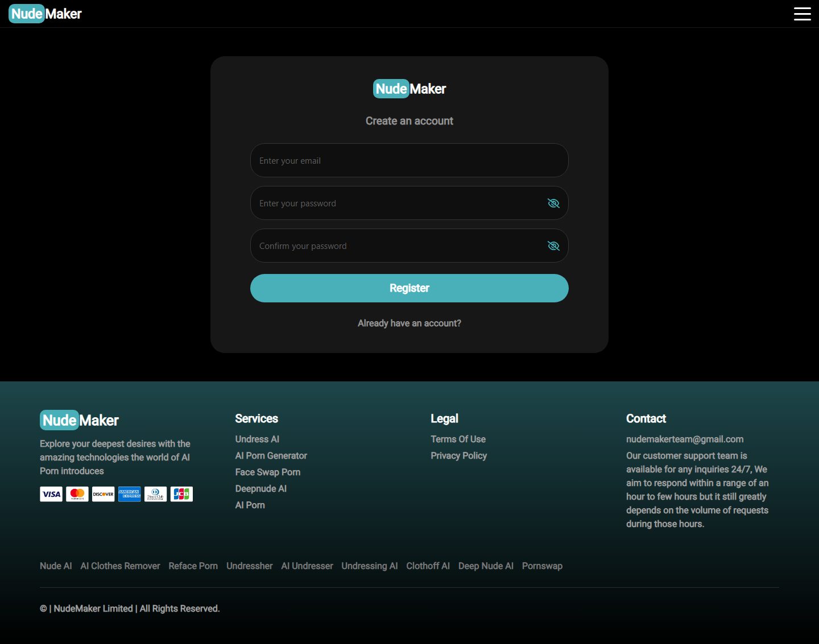Click the Contact footer heading
The height and width of the screenshot is (644, 819).
(x=646, y=418)
